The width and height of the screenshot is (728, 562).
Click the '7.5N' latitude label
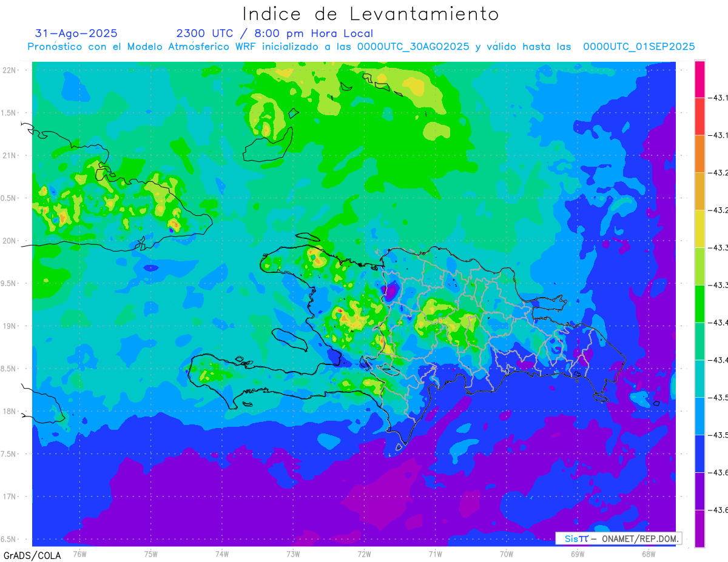[x=9, y=453]
